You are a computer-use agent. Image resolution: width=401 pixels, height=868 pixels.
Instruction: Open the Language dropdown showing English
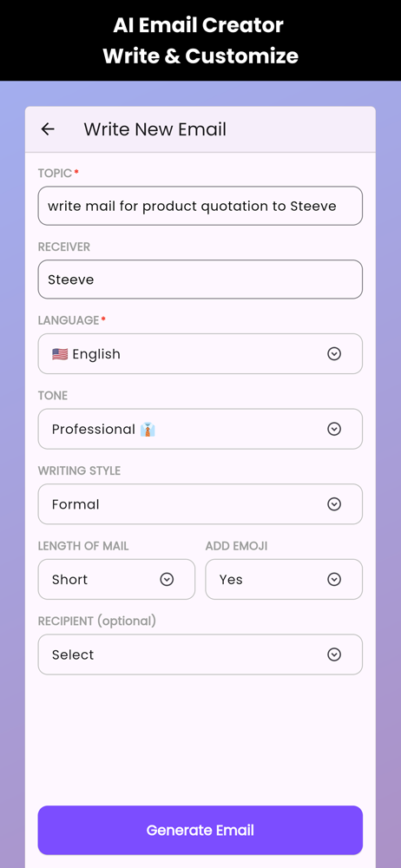click(x=200, y=354)
